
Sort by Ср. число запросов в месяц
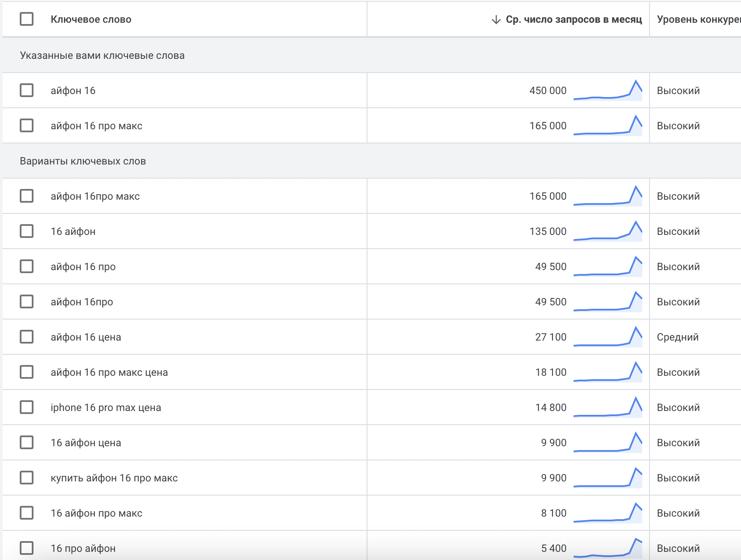574,19
